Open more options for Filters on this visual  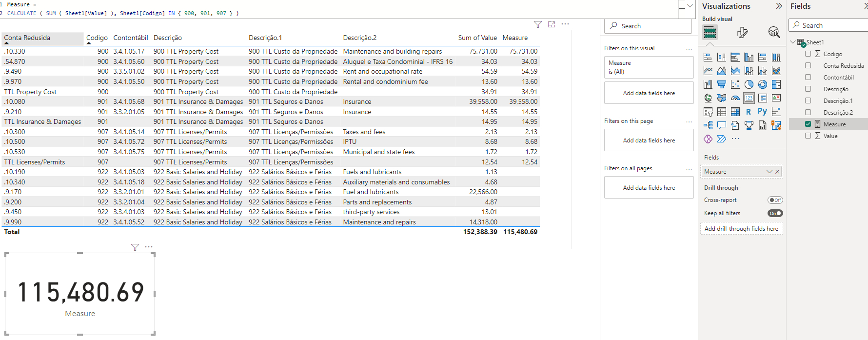[x=689, y=49]
